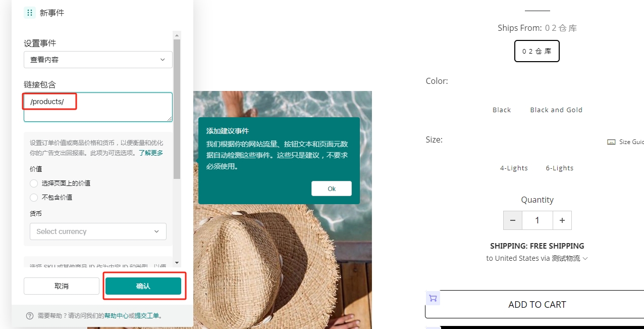This screenshot has width=644, height=329.
Task: Click the cart icon beside ADD TO CART
Action: [x=433, y=298]
